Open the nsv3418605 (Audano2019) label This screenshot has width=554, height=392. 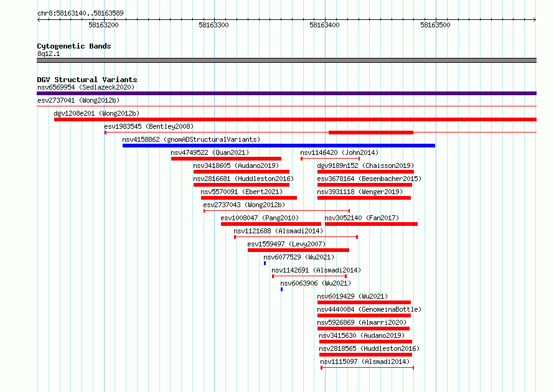click(236, 166)
